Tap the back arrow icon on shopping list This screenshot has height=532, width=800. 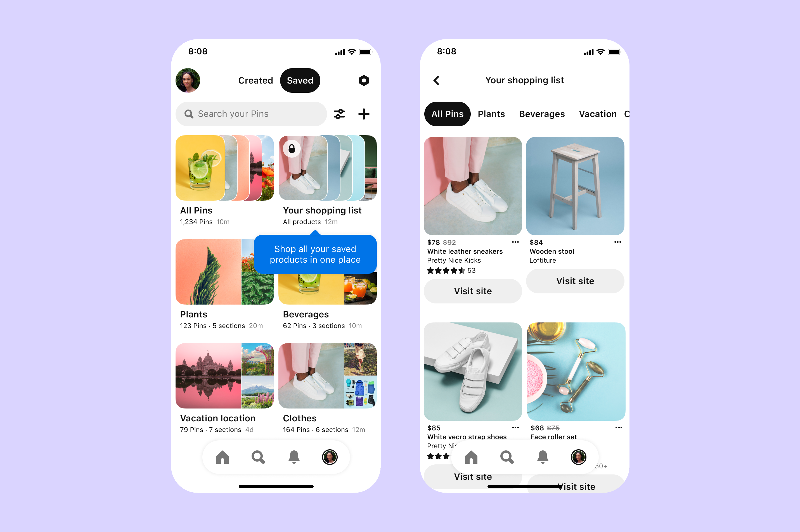tap(436, 80)
